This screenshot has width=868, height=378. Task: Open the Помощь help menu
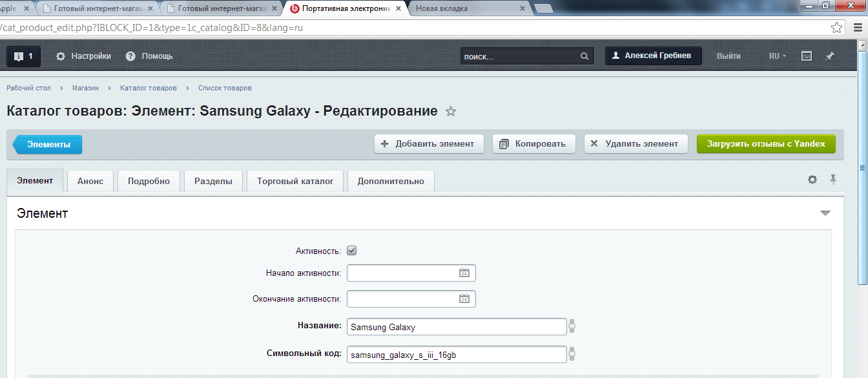click(x=149, y=56)
